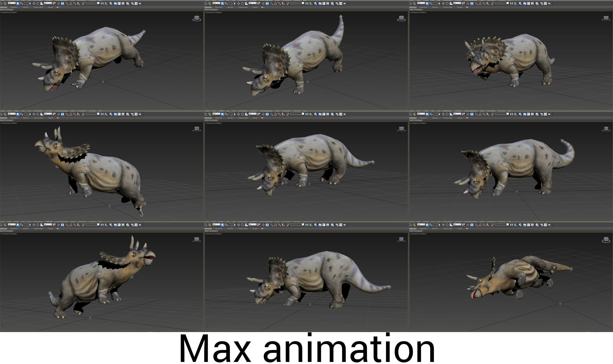
Task: Open 'Vue' coordinate dropdown in top-left screenshot
Action: tap(48, 3)
